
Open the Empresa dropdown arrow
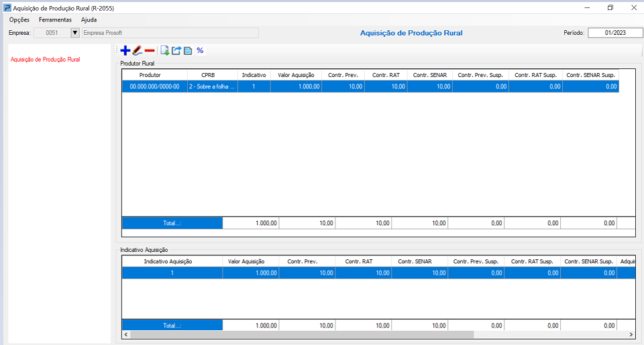click(75, 33)
